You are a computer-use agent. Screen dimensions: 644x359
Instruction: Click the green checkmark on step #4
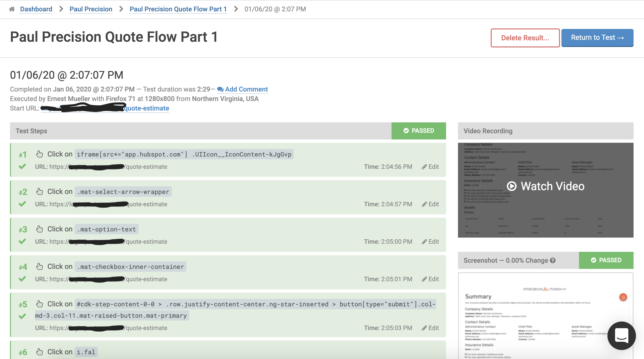click(22, 279)
